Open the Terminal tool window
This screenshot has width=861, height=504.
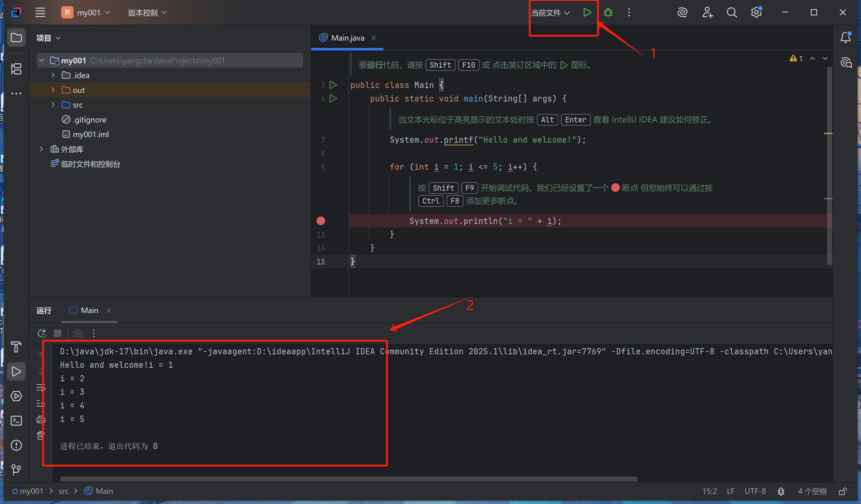[16, 420]
